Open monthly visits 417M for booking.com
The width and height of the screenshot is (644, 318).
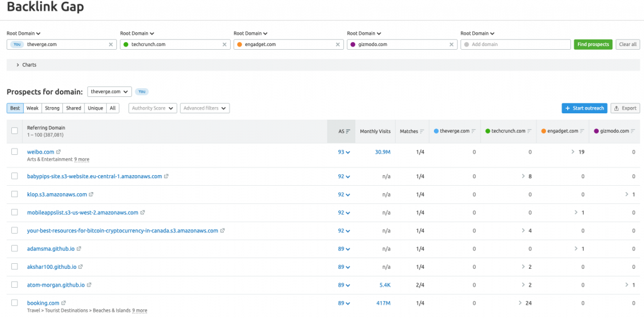(383, 303)
